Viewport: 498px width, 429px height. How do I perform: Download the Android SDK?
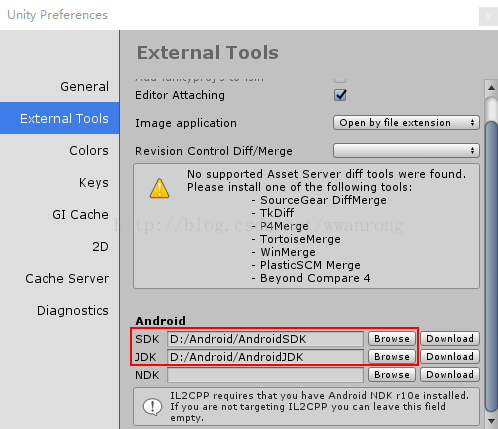click(450, 339)
